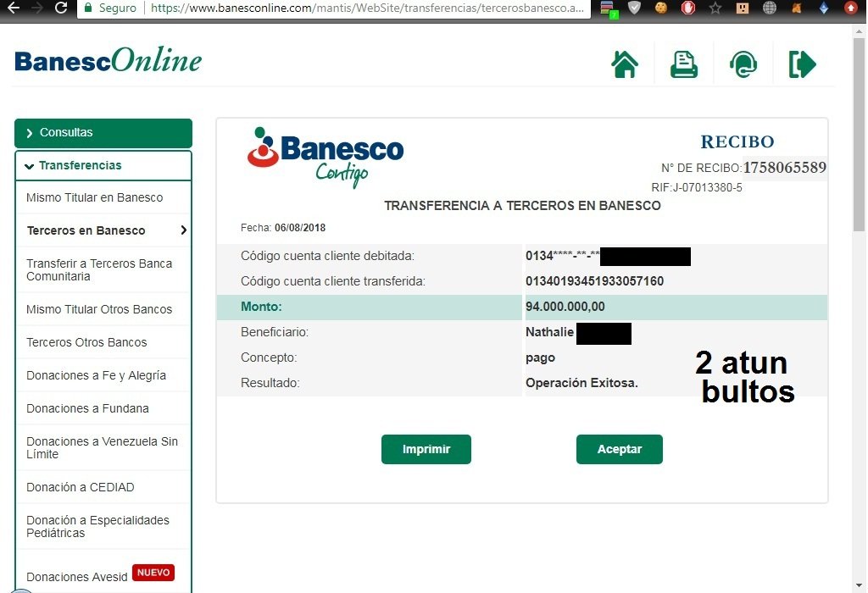The height and width of the screenshot is (593, 868).
Task: Click the RIF J-07013380-5 text
Action: (x=697, y=187)
